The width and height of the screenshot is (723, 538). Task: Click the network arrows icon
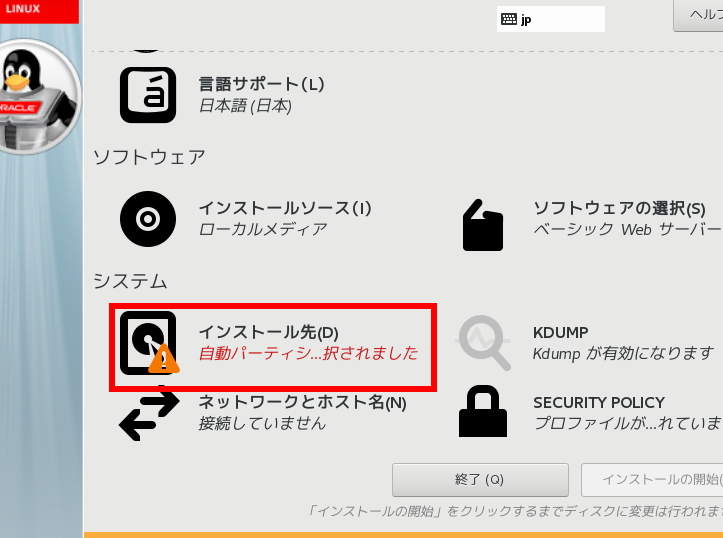click(x=149, y=414)
